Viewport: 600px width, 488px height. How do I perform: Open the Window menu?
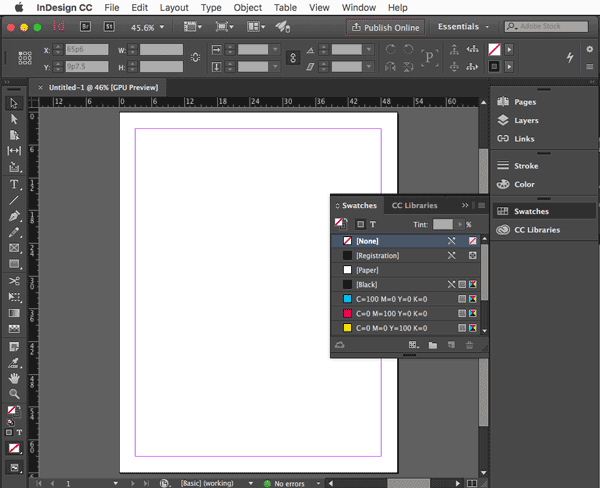coord(359,8)
